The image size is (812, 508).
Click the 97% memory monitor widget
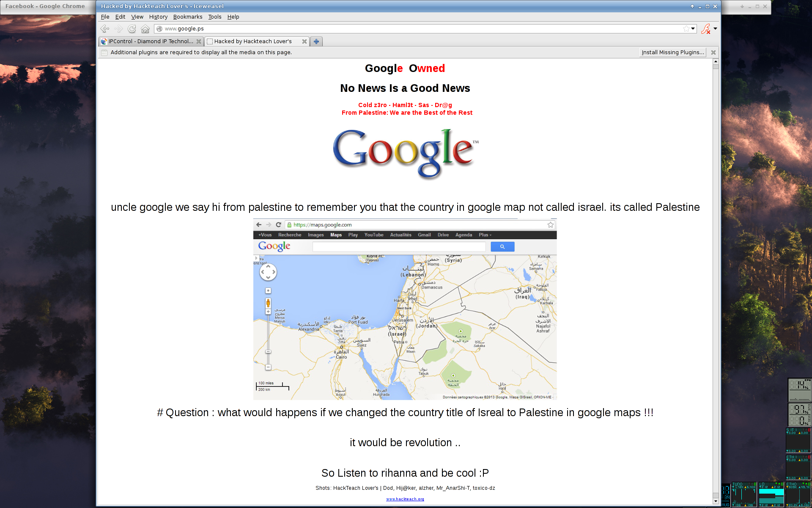799,414
